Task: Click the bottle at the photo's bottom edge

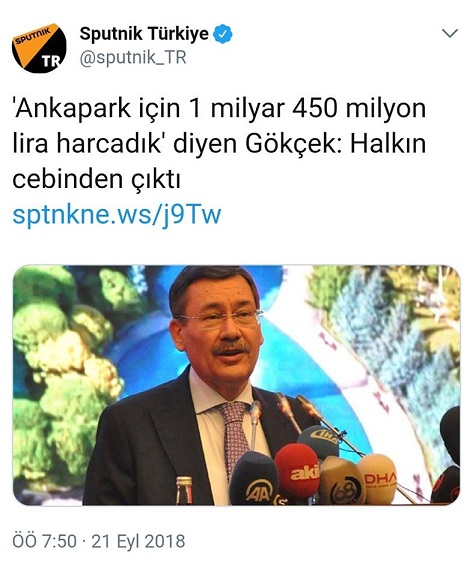Action: (184, 490)
